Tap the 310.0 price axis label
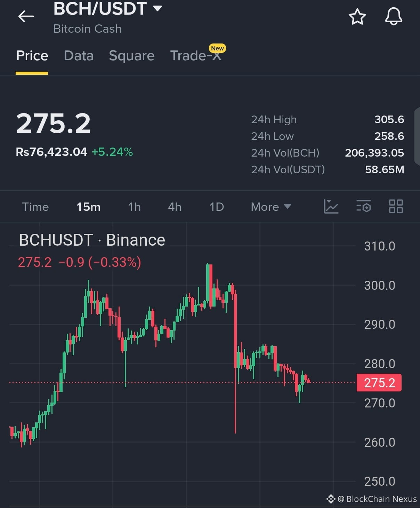This screenshot has width=420, height=508. pos(379,246)
